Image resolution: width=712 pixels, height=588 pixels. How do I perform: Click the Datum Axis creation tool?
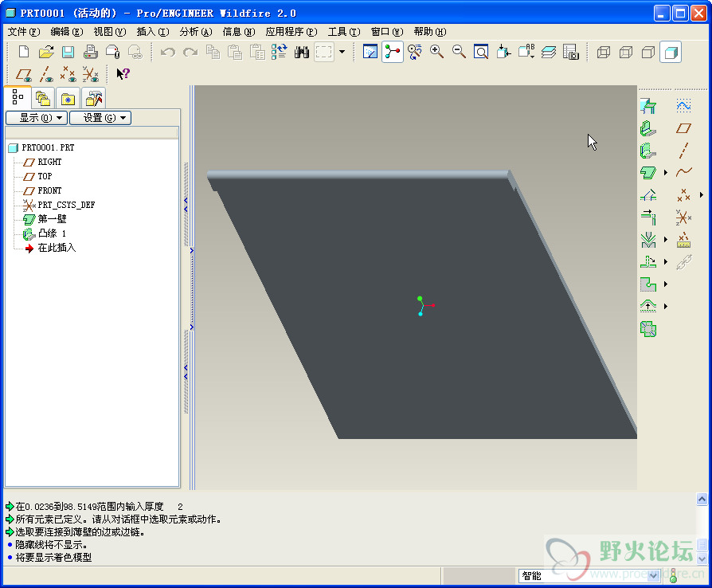pos(683,151)
